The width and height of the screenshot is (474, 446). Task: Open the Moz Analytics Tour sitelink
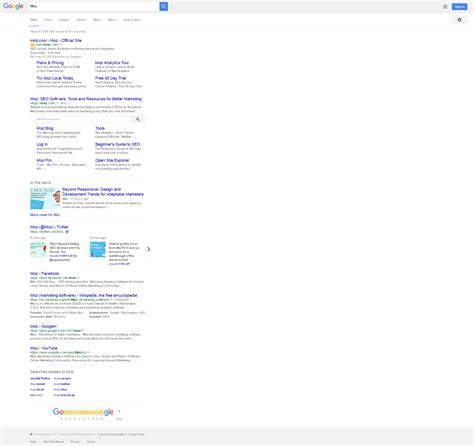click(x=112, y=63)
